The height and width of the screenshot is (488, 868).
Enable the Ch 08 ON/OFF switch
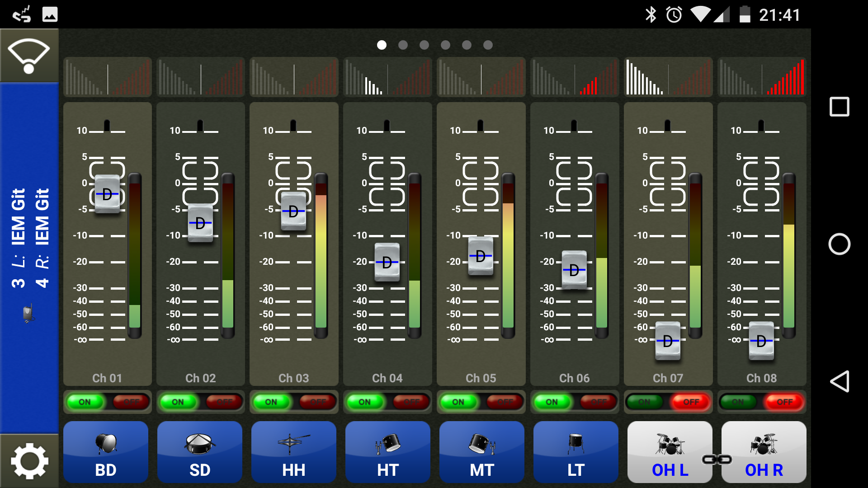pos(738,402)
